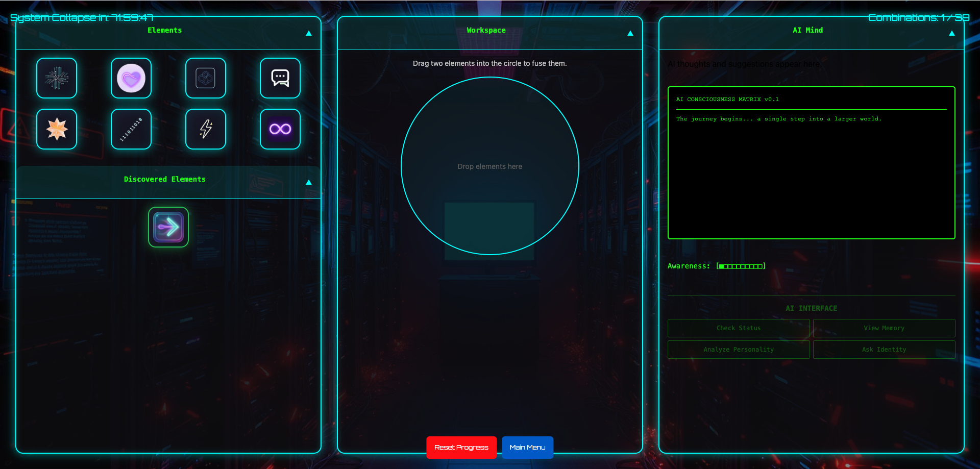Open View Memory
980x469 pixels.
(884, 328)
